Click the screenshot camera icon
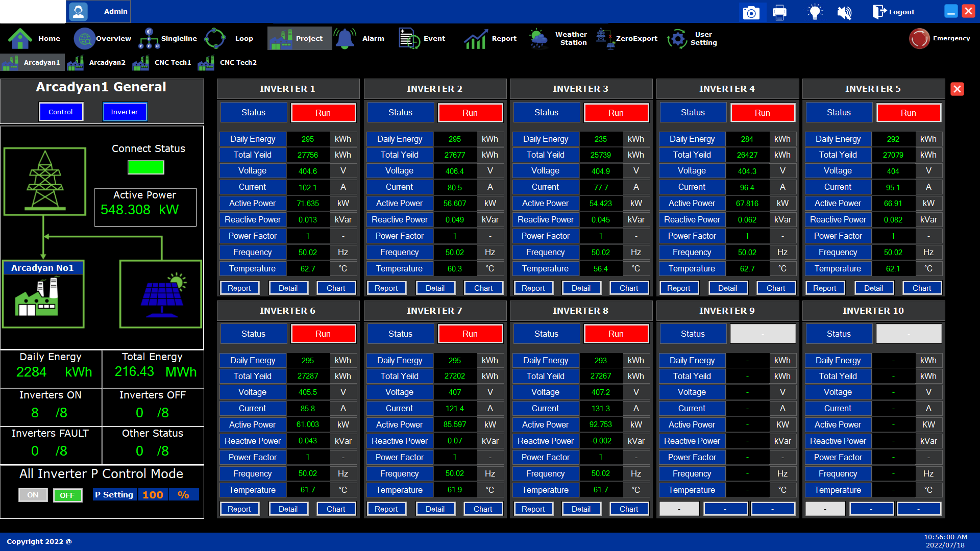Screen dimensions: 980x551 click(x=751, y=12)
